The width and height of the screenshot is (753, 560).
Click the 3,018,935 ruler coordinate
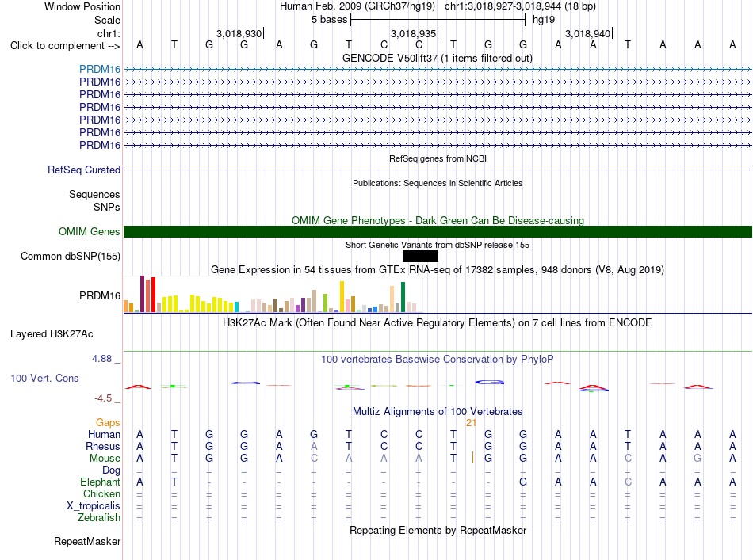pos(413,33)
